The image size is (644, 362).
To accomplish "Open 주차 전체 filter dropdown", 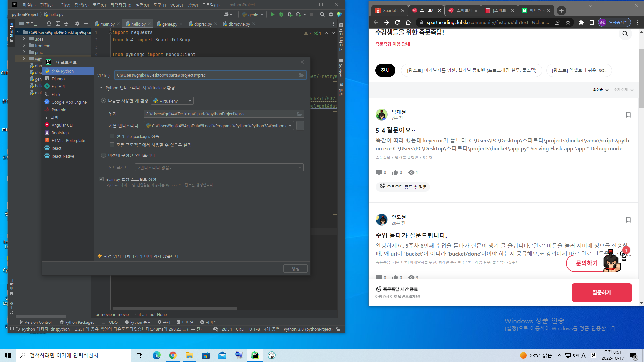I will (x=624, y=89).
